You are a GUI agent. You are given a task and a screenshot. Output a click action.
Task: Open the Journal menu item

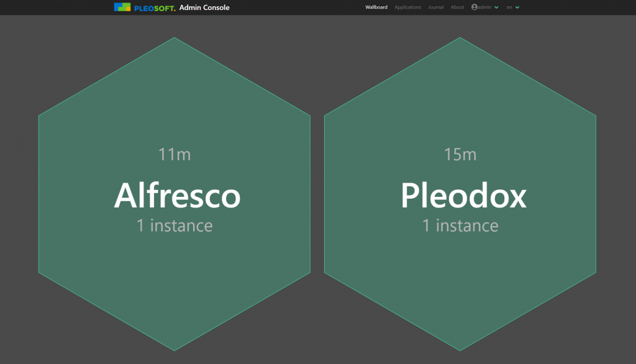click(x=435, y=7)
